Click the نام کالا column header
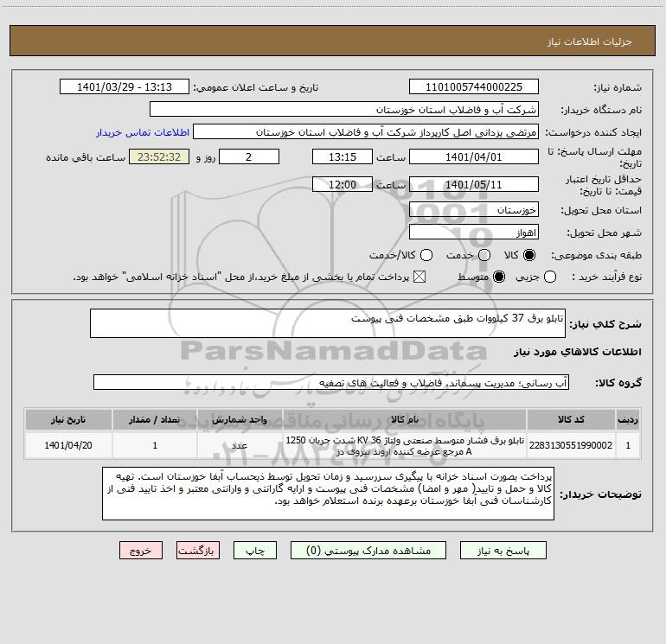Screen dimensions: 666x644 (x=405, y=420)
